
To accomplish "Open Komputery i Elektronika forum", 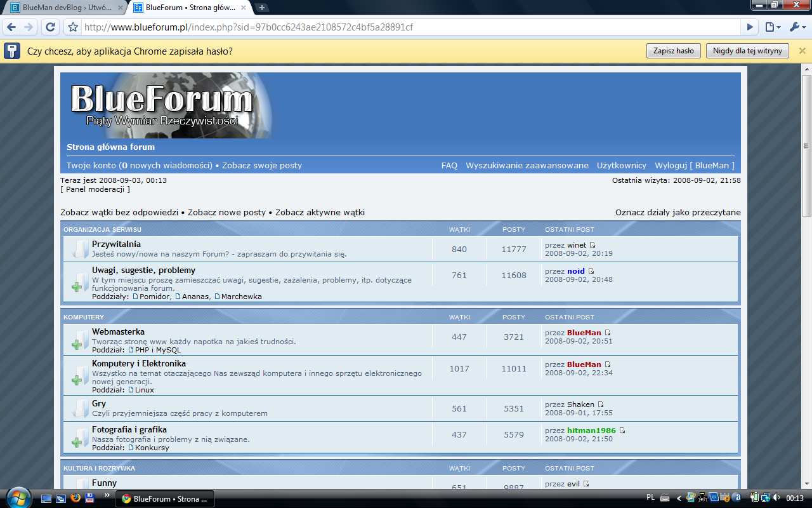I will coord(139,363).
